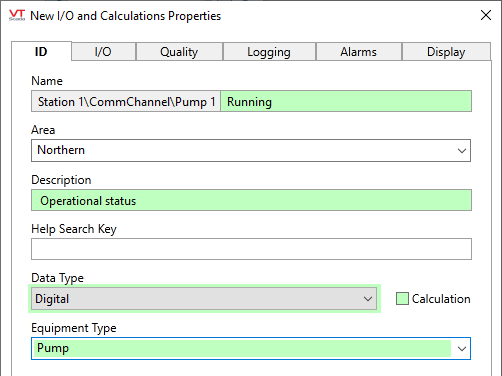The height and width of the screenshot is (376, 502).
Task: Select the 'Digital' Data Type combo box
Action: pos(204,299)
